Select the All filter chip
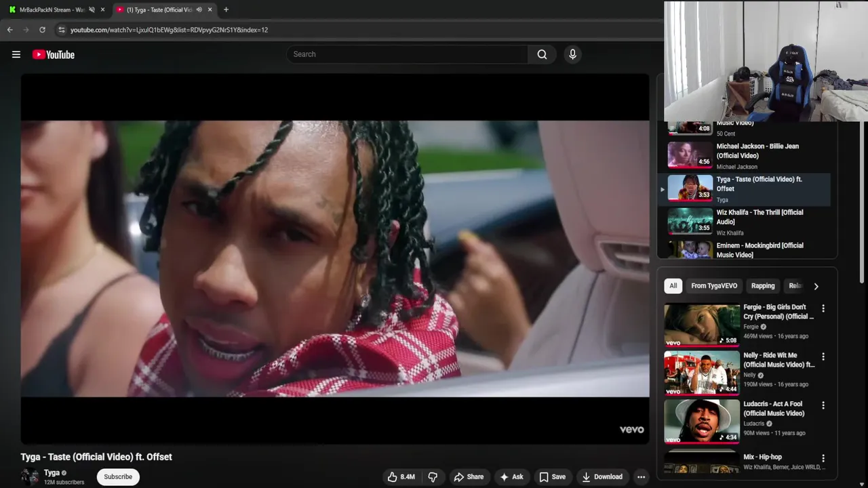This screenshot has height=488, width=868. (x=673, y=286)
